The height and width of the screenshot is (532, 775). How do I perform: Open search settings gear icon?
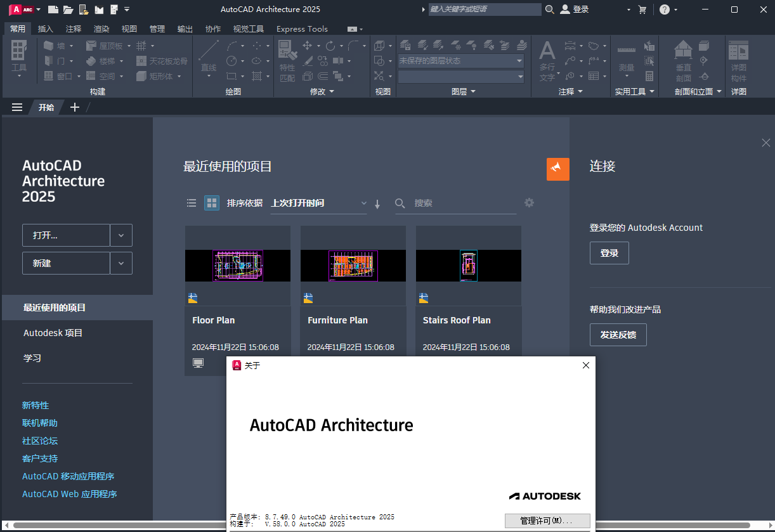pos(529,203)
